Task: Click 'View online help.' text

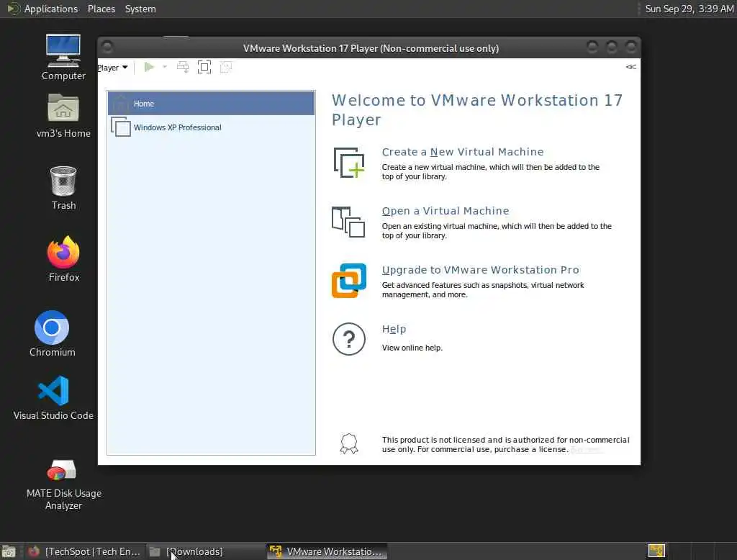Action: (x=412, y=348)
